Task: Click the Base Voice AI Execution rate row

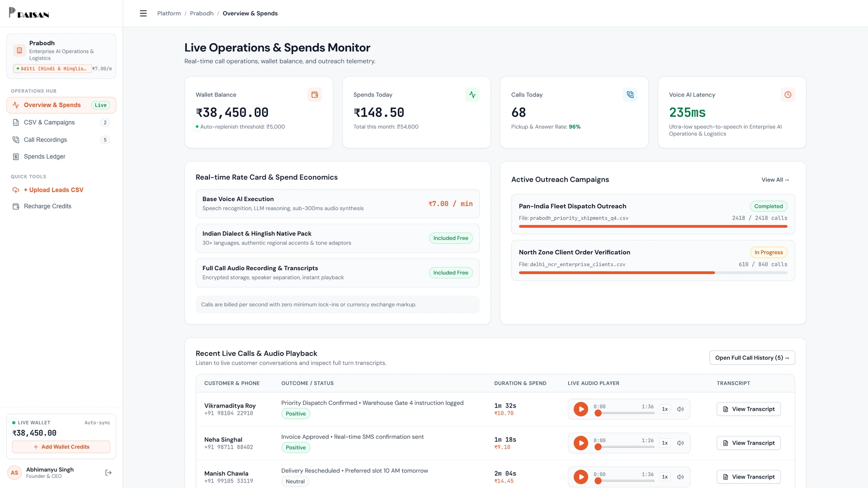Action: [x=337, y=204]
